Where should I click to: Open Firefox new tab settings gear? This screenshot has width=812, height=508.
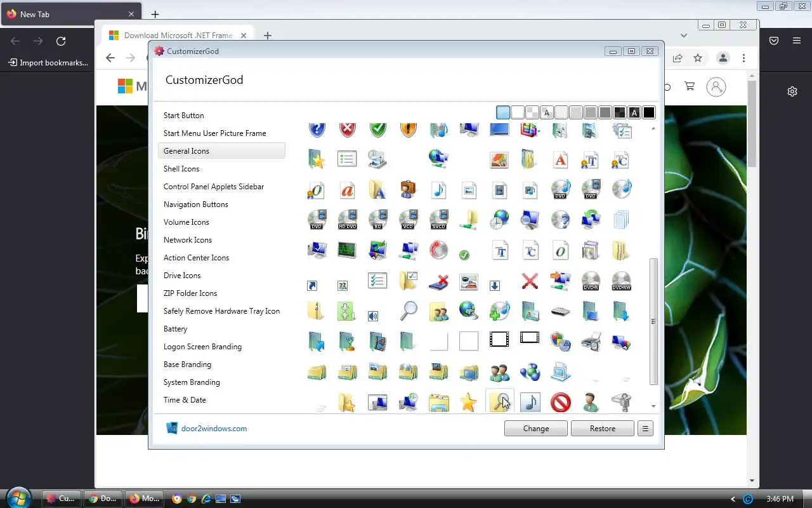792,91
